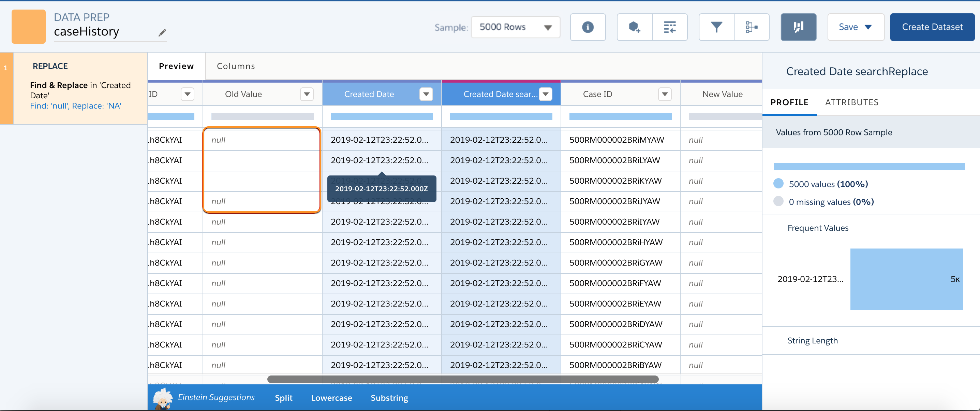Click the orange dataset thumbnail

click(29, 26)
